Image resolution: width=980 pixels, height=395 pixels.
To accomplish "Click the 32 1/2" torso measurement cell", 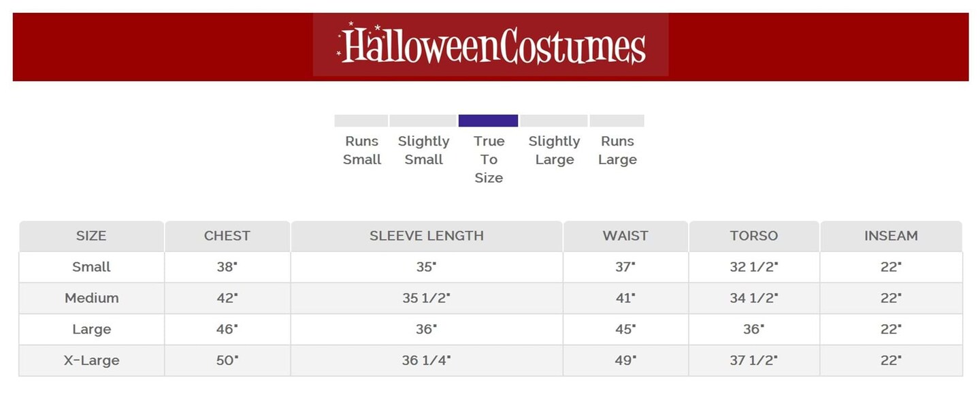I will coord(753,267).
